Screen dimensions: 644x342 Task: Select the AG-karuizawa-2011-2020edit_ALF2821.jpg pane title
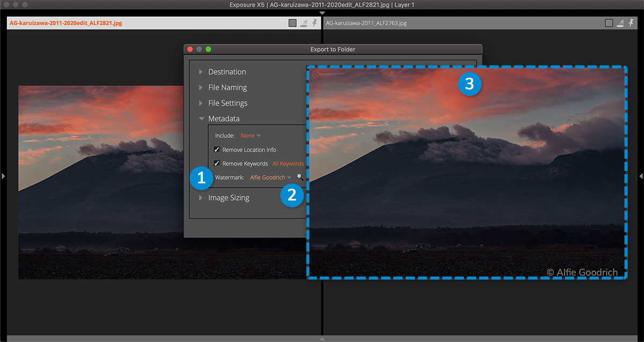(x=66, y=23)
